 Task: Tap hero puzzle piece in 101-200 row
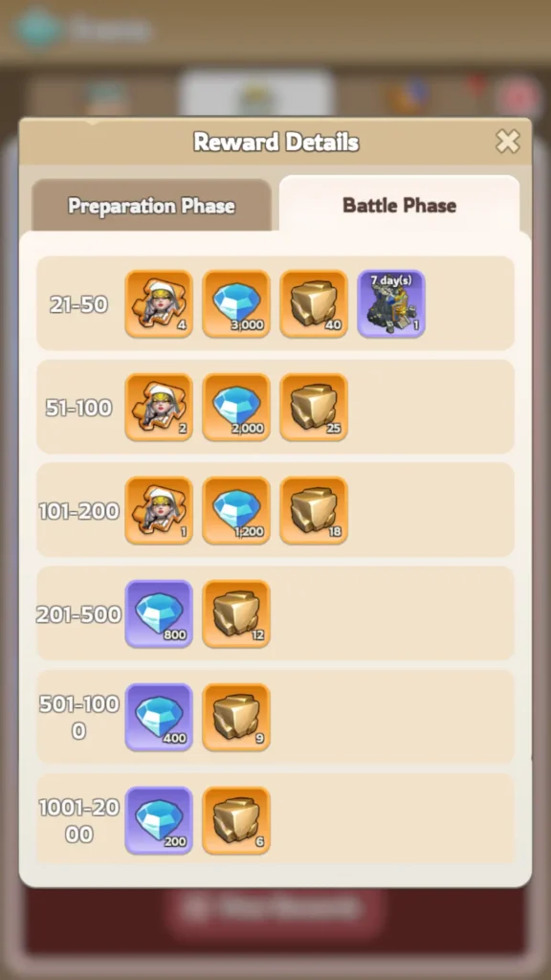[159, 511]
